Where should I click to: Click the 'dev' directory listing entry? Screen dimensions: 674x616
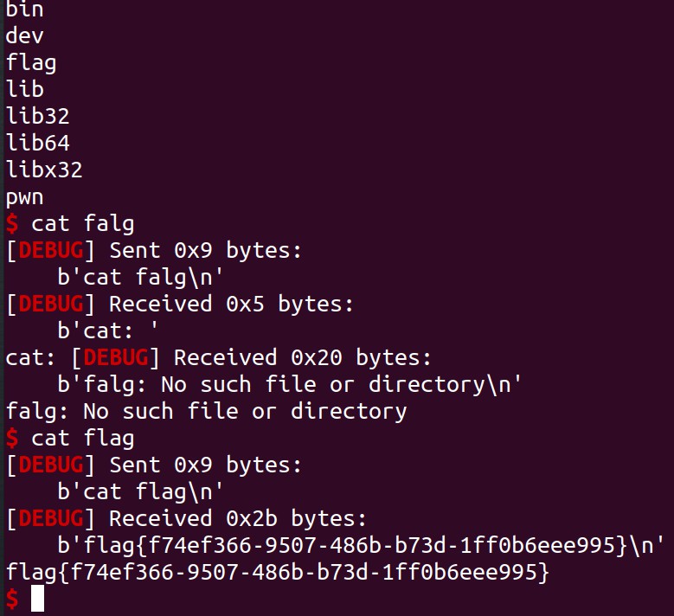(x=24, y=35)
